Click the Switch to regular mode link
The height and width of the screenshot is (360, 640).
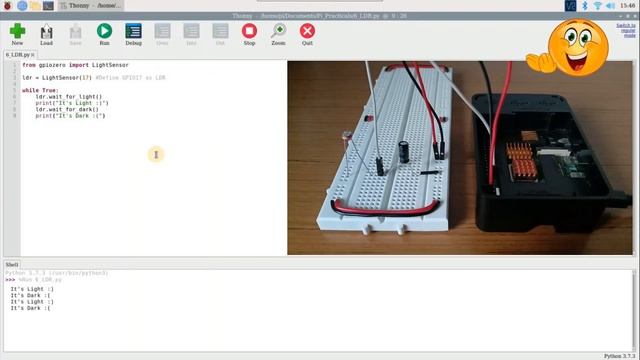(x=626, y=31)
